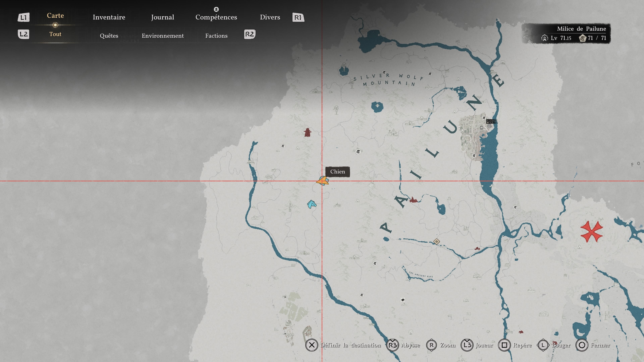Click the L3 stick icon
644x362 pixels.
[467, 345]
